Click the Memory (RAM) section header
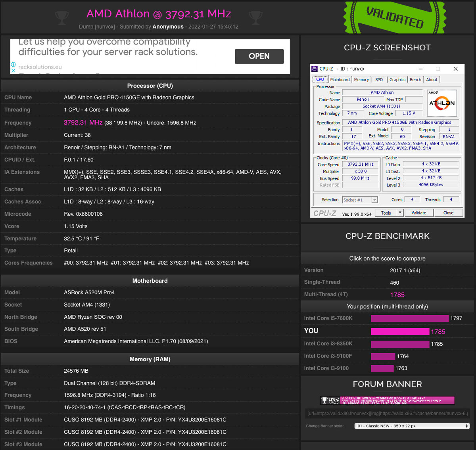476x450 pixels. coord(150,359)
